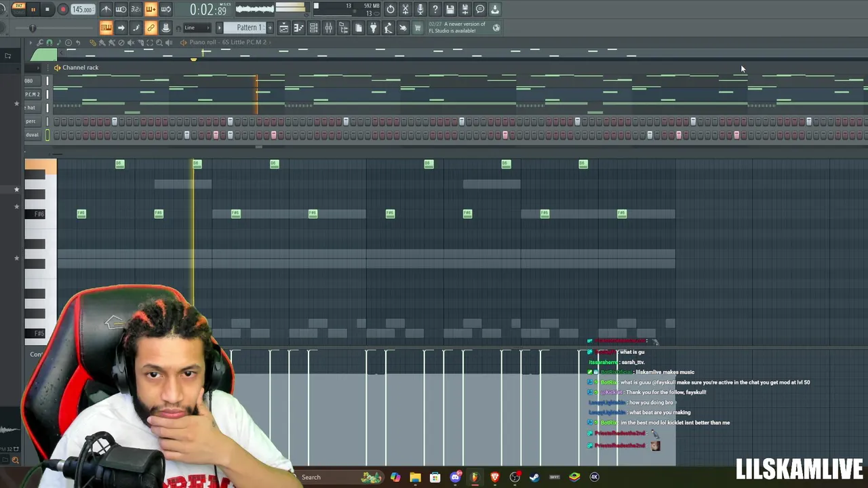Click the render/export audio icon
This screenshot has height=488, width=868.
click(465, 9)
